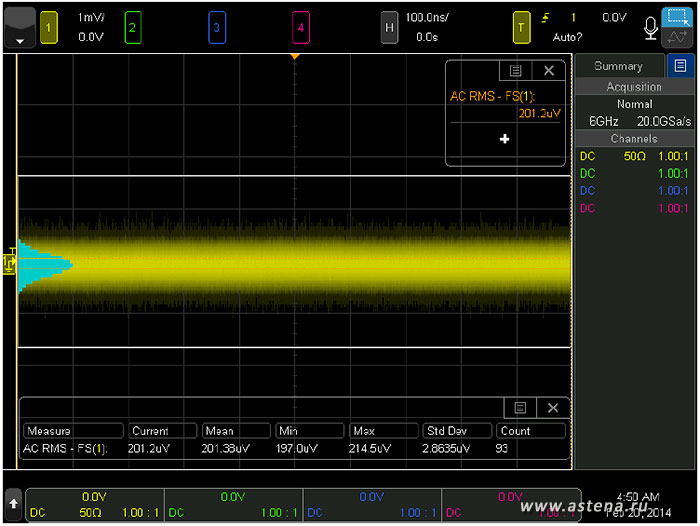Click the blue channel 3 DC row
The height and width of the screenshot is (526, 700).
(x=634, y=191)
